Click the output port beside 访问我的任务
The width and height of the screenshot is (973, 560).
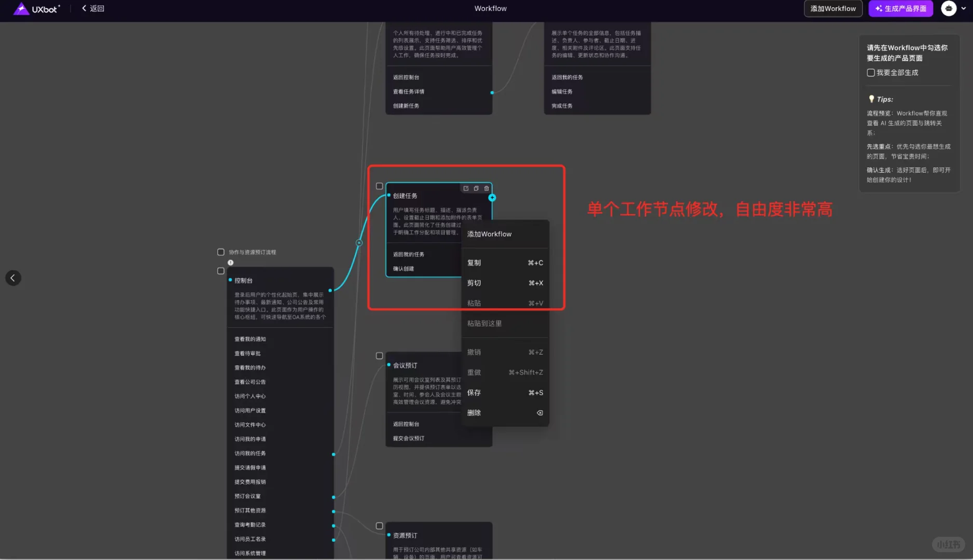click(x=333, y=454)
